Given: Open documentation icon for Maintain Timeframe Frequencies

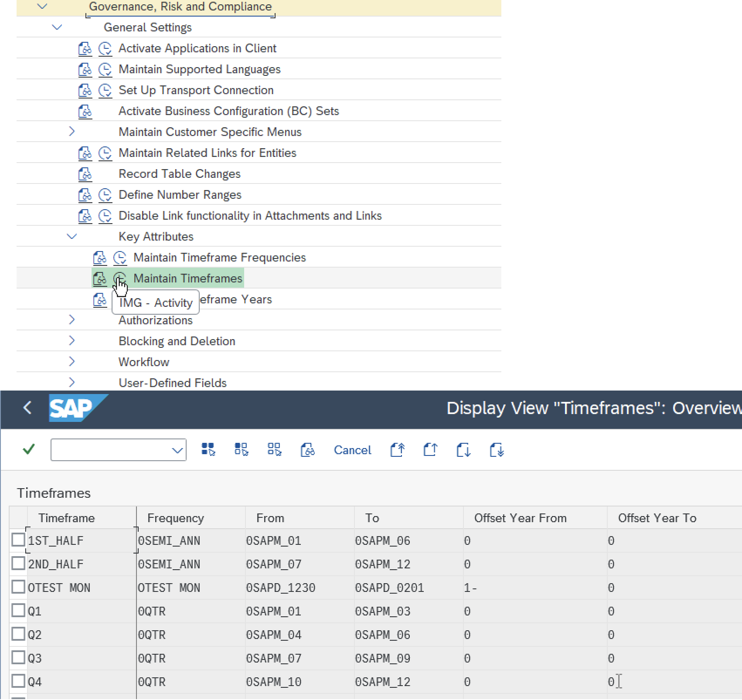Looking at the screenshot, I should (100, 258).
